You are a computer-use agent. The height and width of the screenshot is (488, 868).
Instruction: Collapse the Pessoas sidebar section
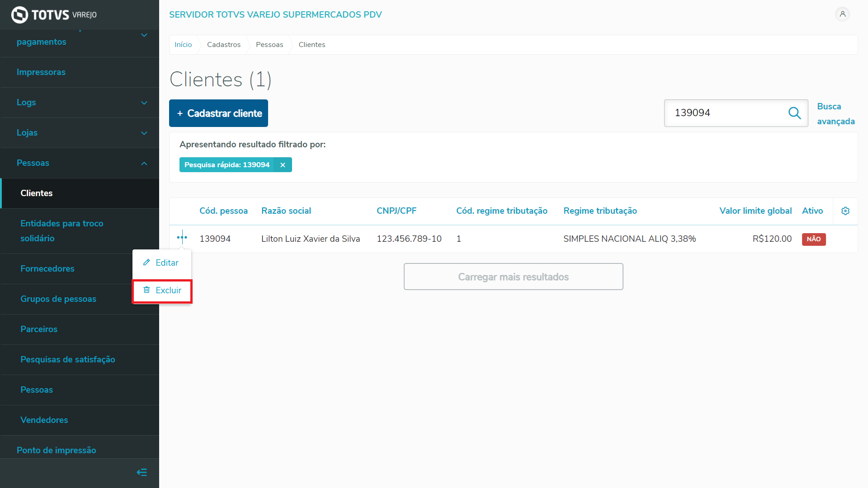point(144,163)
